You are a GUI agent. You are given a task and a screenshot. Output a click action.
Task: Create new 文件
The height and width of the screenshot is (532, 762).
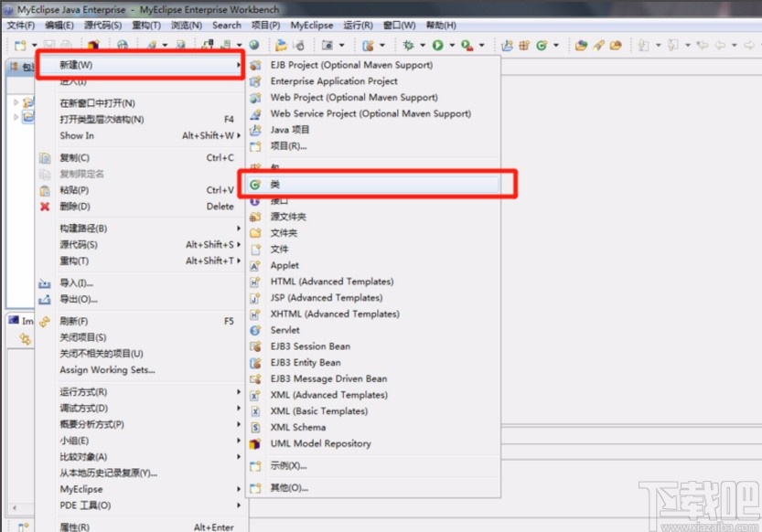[x=372, y=249]
